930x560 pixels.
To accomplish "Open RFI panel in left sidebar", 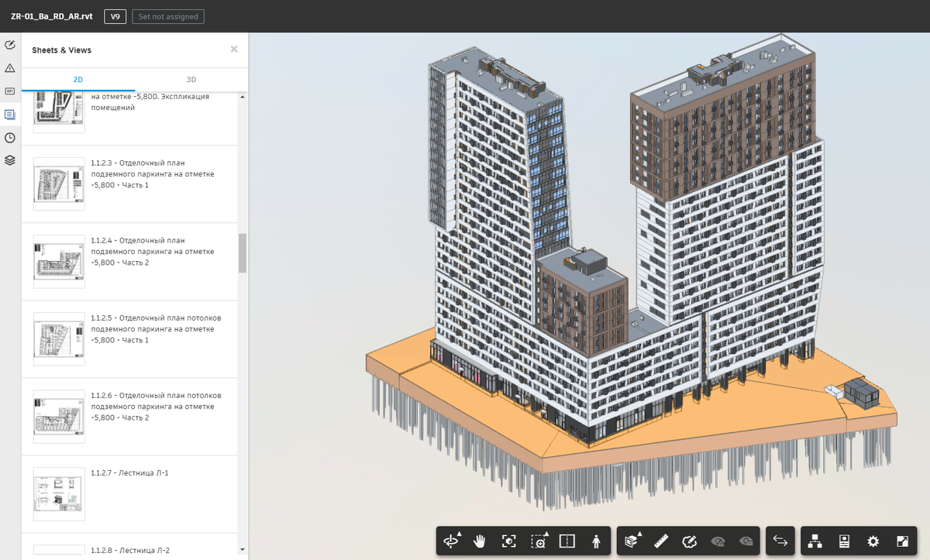I will tap(10, 91).
